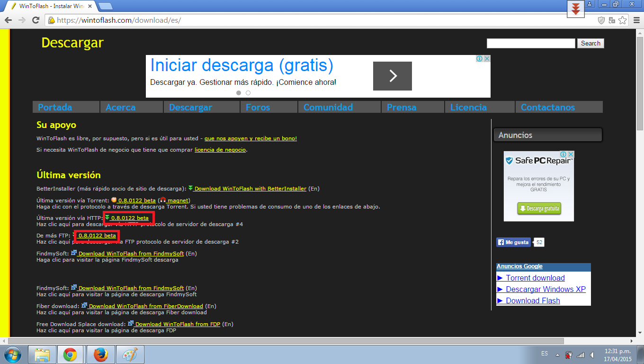This screenshot has height=364, width=644.
Task: Close the Iniciar descarga banner ad
Action: point(487,59)
